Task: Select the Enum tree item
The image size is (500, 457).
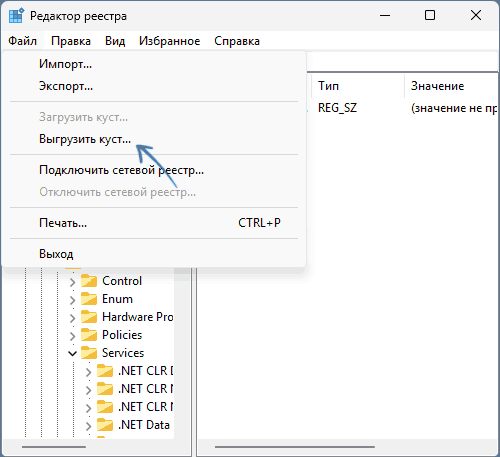Action: click(x=117, y=299)
